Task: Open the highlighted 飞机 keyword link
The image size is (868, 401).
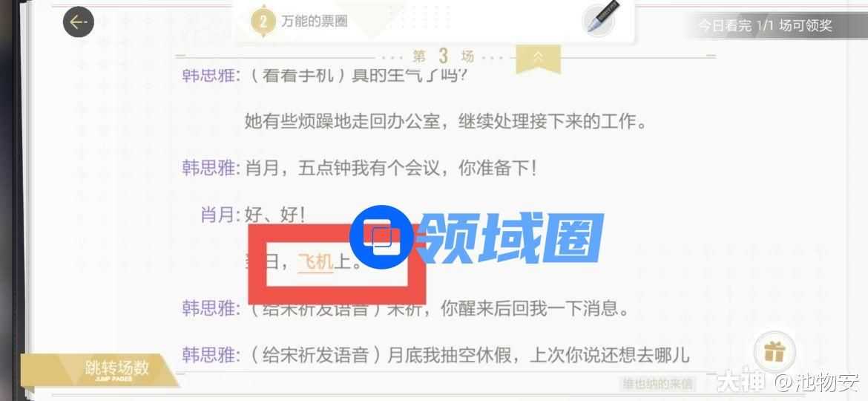Action: 315,261
